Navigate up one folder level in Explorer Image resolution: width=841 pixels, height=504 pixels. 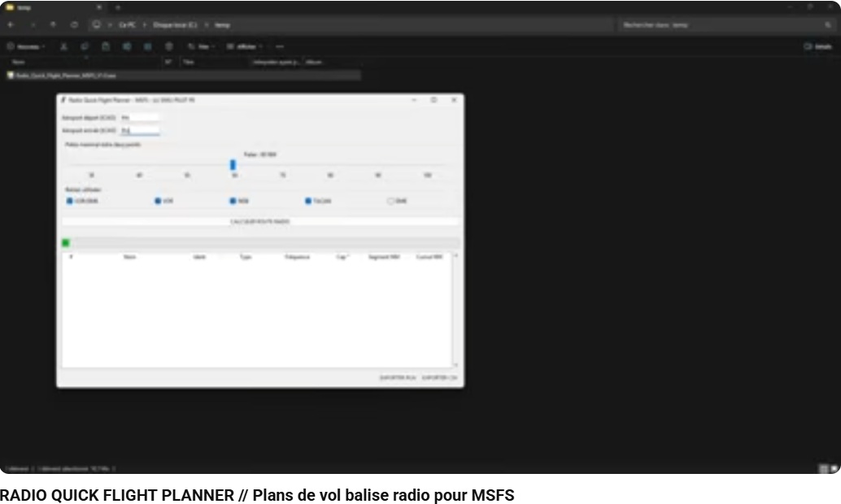53,24
